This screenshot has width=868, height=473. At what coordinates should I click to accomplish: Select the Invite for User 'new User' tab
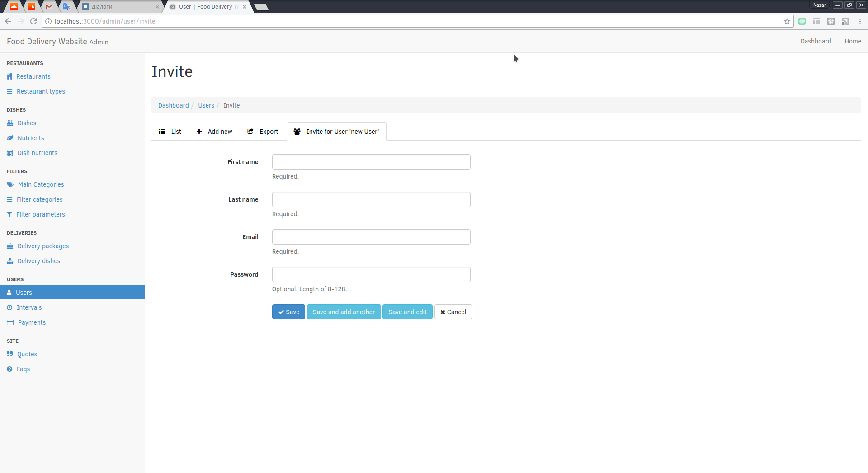(336, 132)
